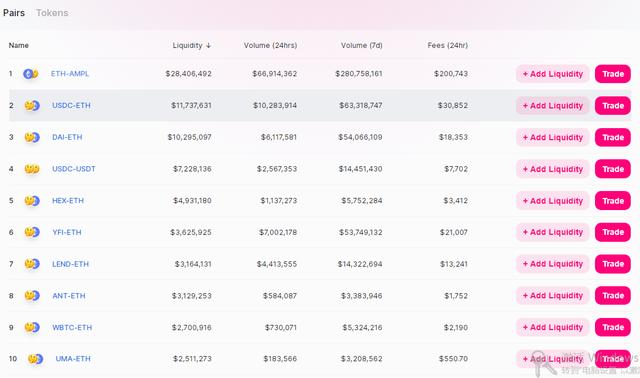Click the HEX-ETH token pair icon
The height and width of the screenshot is (378, 640).
pos(32,201)
